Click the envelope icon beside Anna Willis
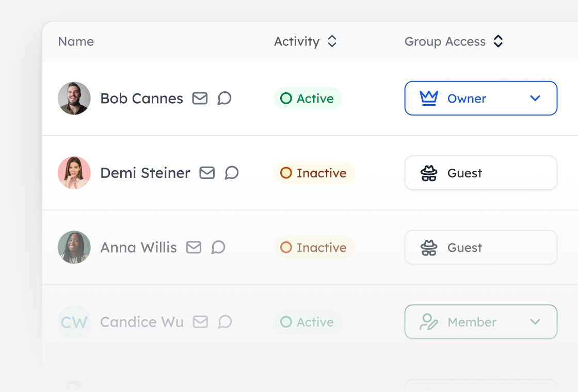This screenshot has width=578, height=392. click(194, 247)
